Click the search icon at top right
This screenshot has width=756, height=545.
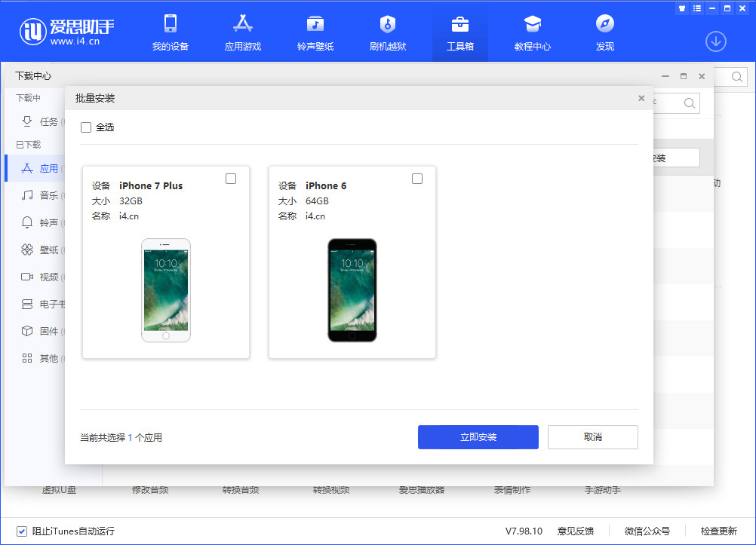[x=736, y=77]
